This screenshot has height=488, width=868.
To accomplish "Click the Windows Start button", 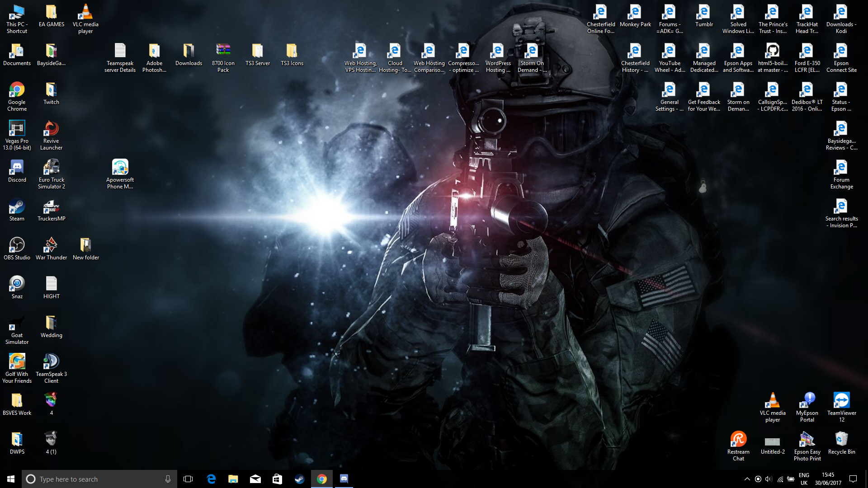I will [x=11, y=479].
